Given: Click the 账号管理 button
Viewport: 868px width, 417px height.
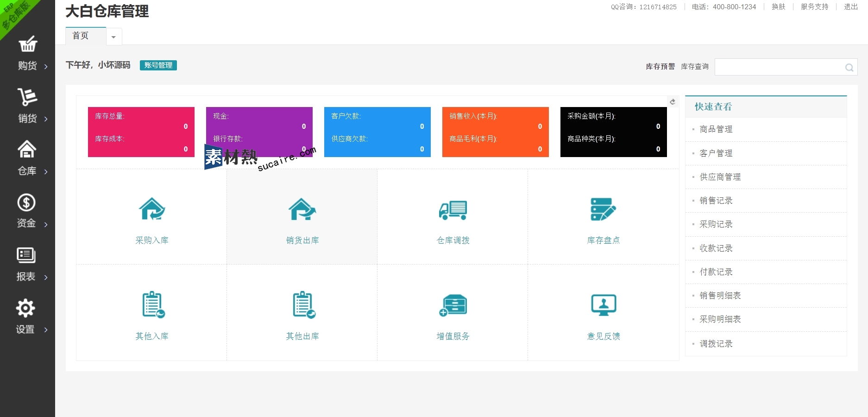Looking at the screenshot, I should click(158, 65).
